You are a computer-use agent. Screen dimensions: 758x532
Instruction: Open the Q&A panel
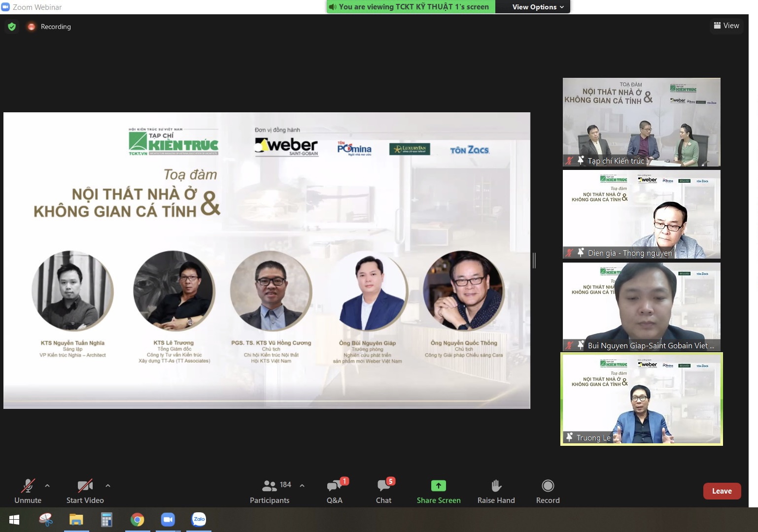coord(335,491)
